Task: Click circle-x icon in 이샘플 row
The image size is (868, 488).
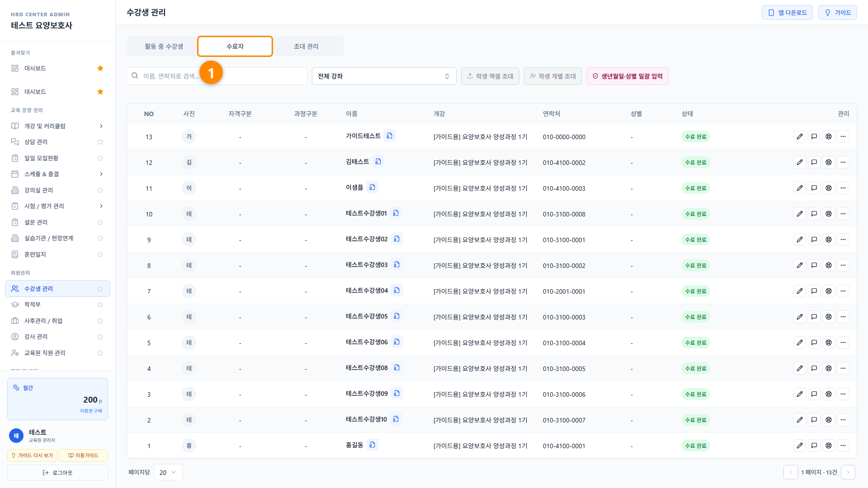Action: (x=829, y=188)
